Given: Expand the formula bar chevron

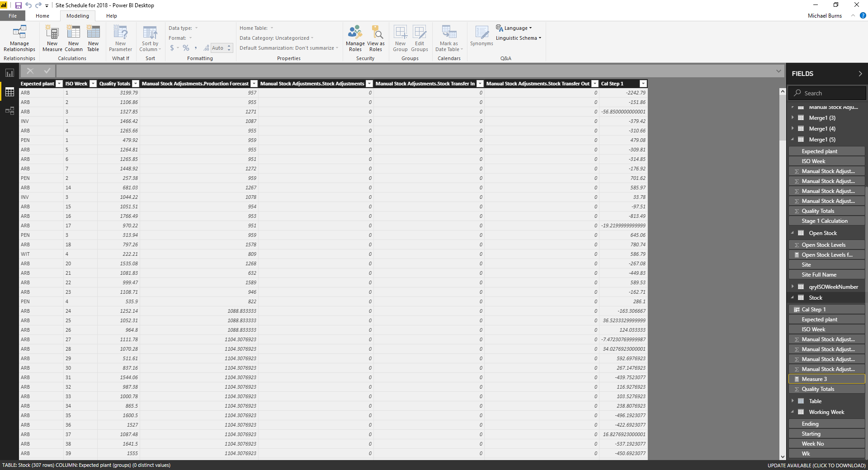Looking at the screenshot, I should point(778,71).
